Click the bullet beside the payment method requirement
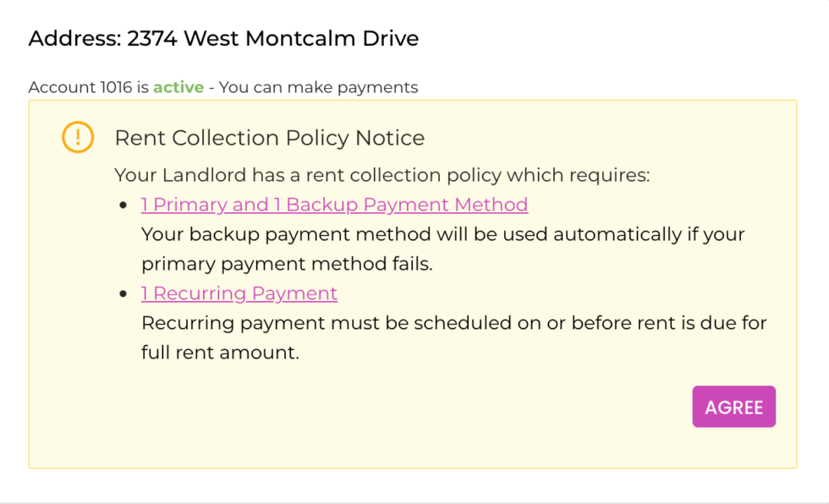 (124, 205)
